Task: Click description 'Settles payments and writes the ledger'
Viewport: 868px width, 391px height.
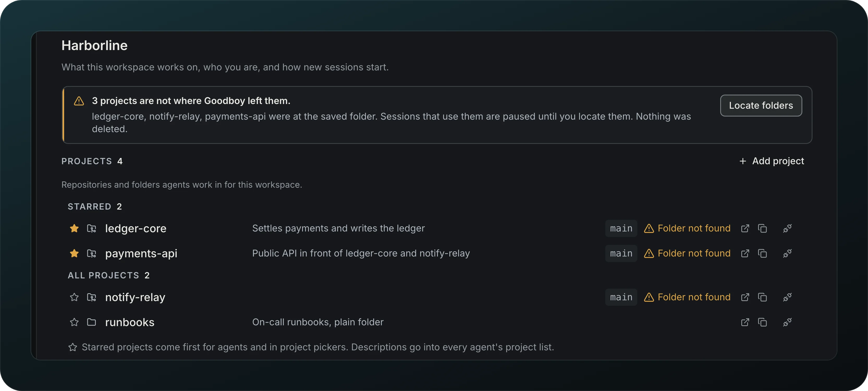Action: pyautogui.click(x=338, y=228)
